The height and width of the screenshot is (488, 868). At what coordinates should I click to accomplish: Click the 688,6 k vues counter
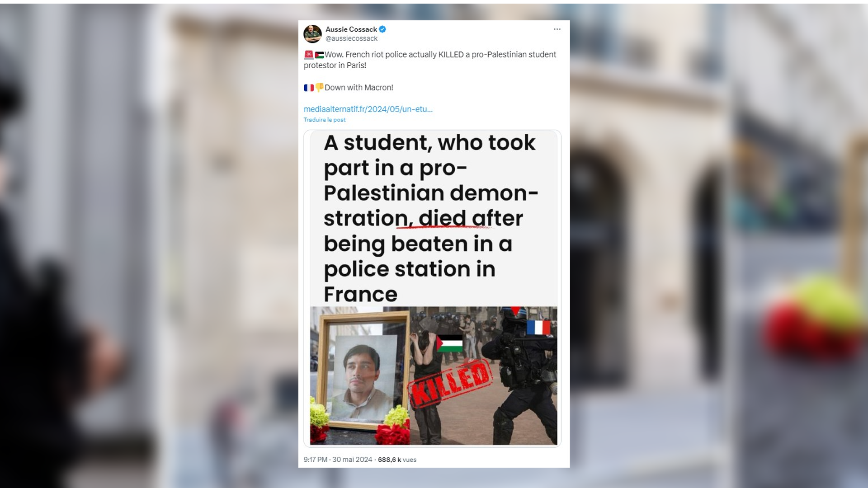tap(397, 460)
